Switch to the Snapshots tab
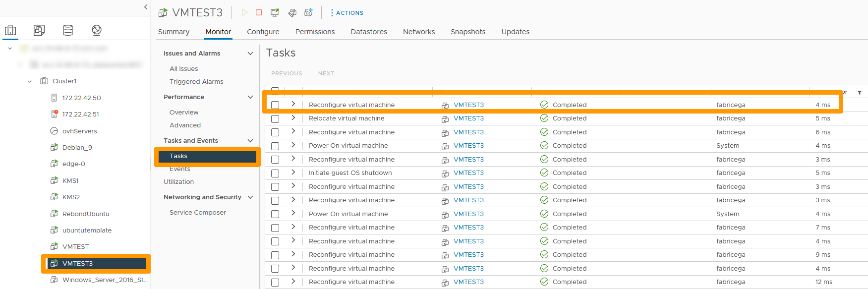The image size is (868, 289). pos(468,32)
